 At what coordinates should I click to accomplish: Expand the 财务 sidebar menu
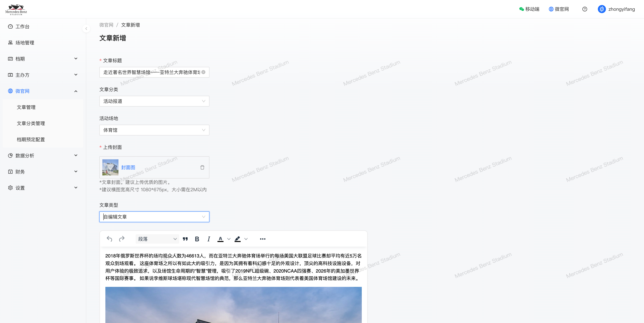click(x=43, y=172)
